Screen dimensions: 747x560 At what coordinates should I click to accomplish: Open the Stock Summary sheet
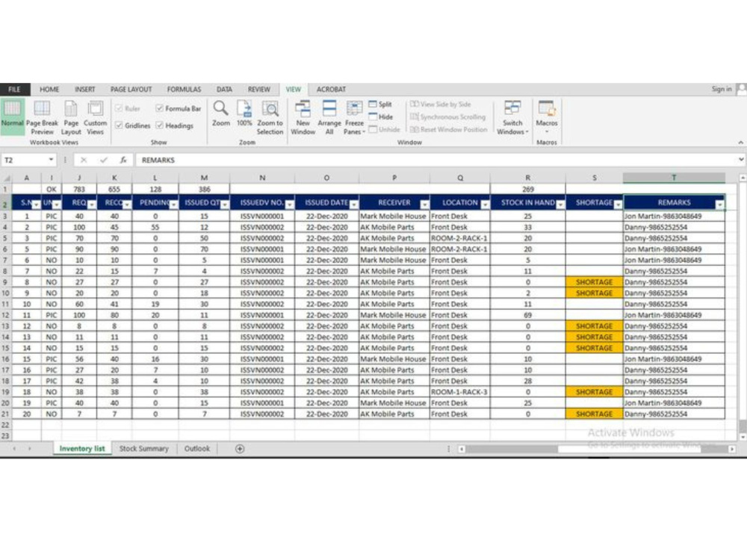pos(144,449)
